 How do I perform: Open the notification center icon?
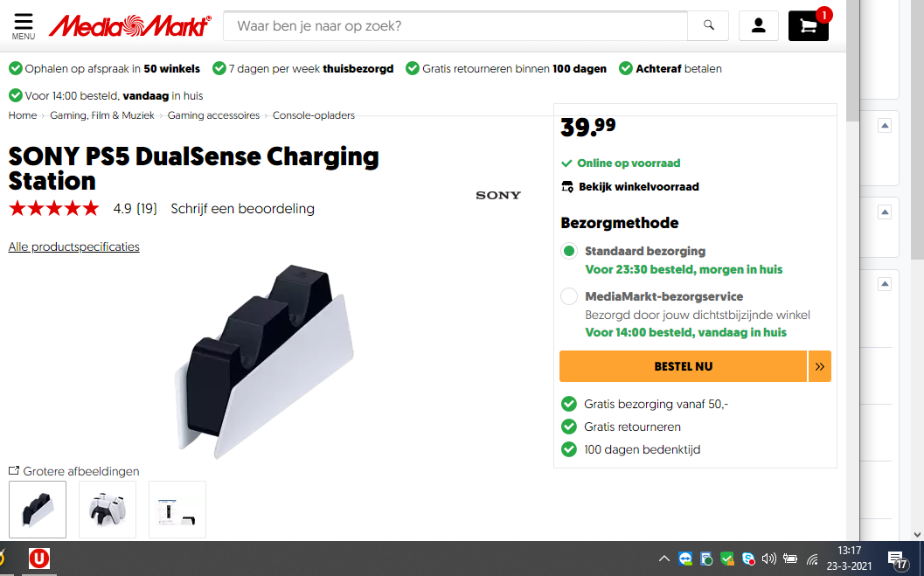[898, 560]
